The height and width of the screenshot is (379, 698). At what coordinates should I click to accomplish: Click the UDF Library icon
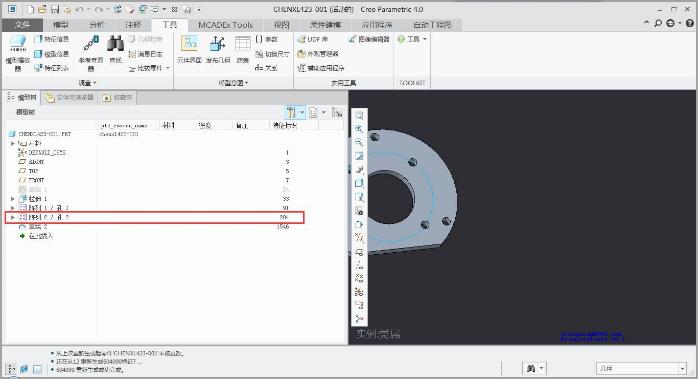(313, 39)
